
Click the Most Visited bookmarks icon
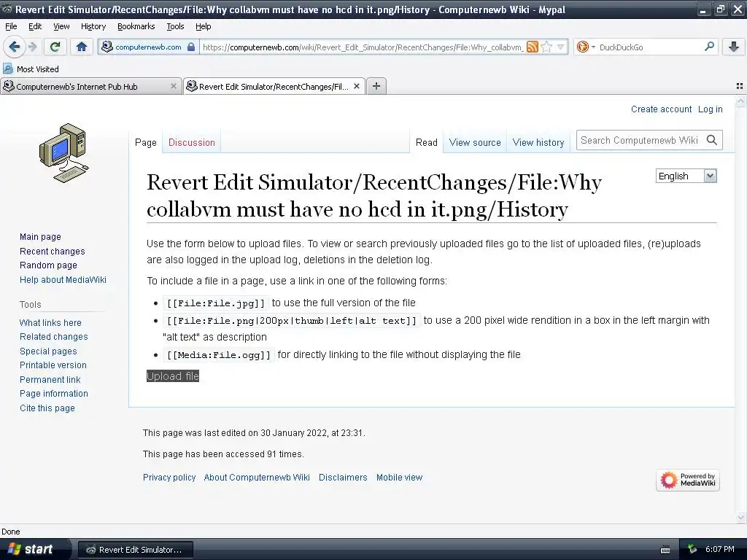click(8, 69)
